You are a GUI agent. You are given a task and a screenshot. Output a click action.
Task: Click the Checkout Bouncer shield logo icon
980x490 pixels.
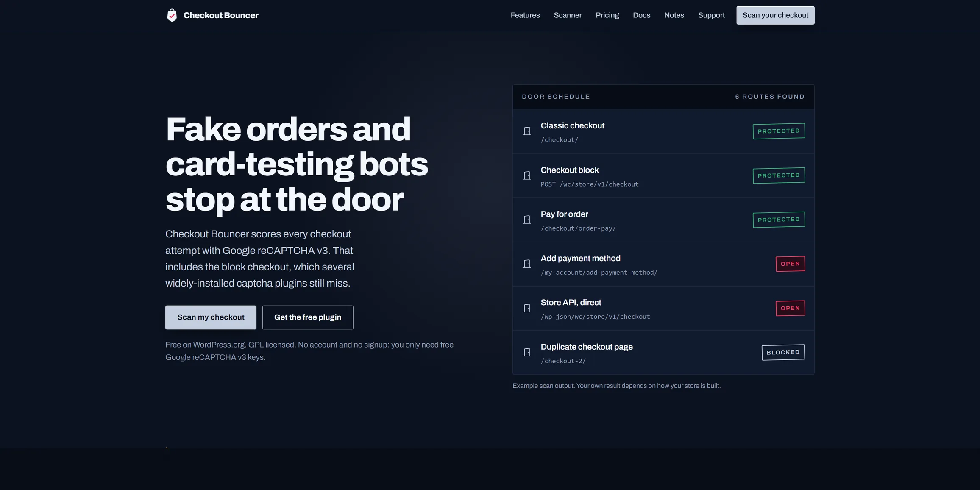pyautogui.click(x=172, y=15)
